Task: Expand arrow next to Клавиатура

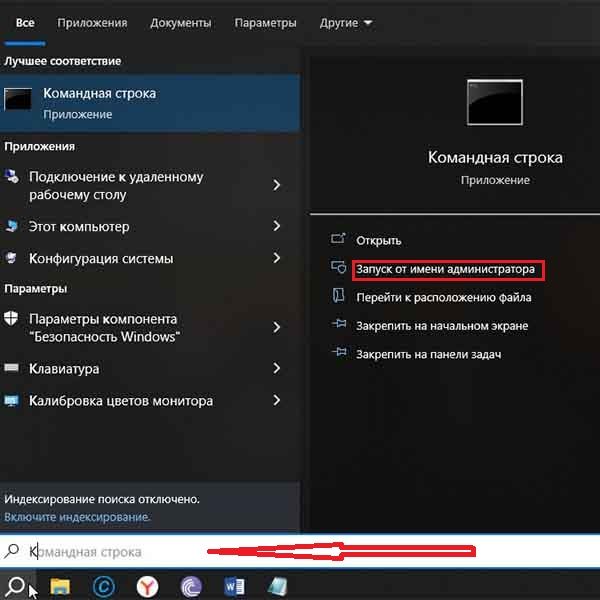Action: click(276, 368)
